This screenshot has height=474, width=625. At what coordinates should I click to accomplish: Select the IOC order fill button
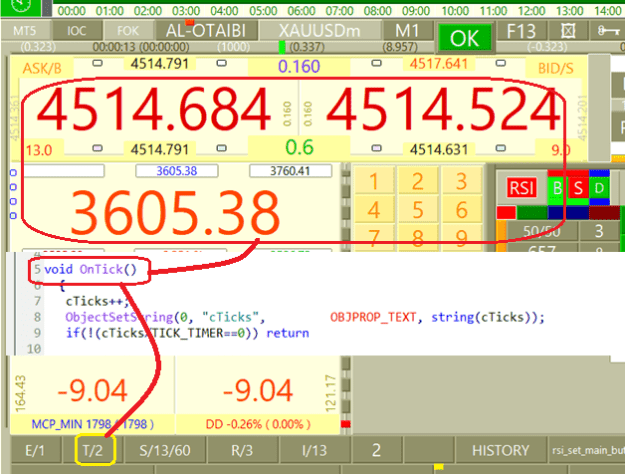click(x=77, y=31)
